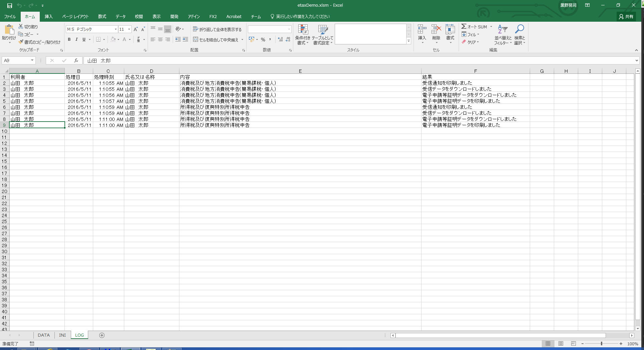
Task: Toggle Italic formatting
Action: [76, 39]
